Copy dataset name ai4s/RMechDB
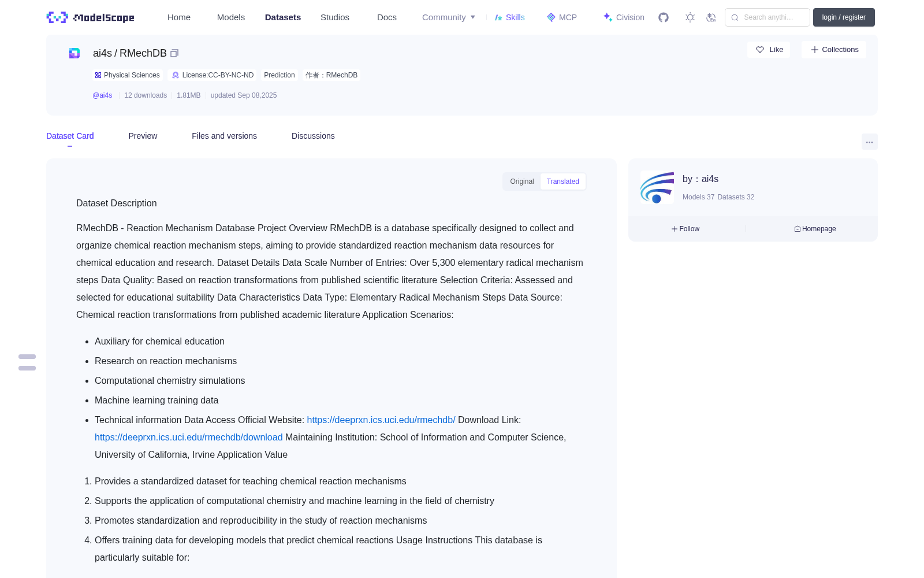The height and width of the screenshot is (578, 924). (x=174, y=53)
